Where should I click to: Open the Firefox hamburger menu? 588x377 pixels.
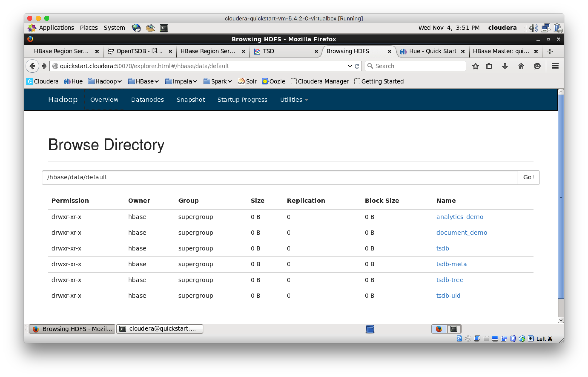pos(555,66)
